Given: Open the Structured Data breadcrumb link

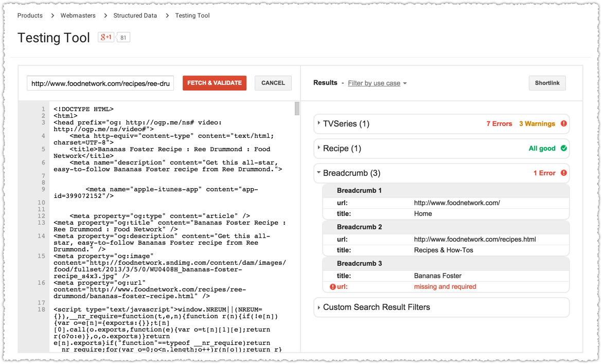Looking at the screenshot, I should (x=135, y=16).
